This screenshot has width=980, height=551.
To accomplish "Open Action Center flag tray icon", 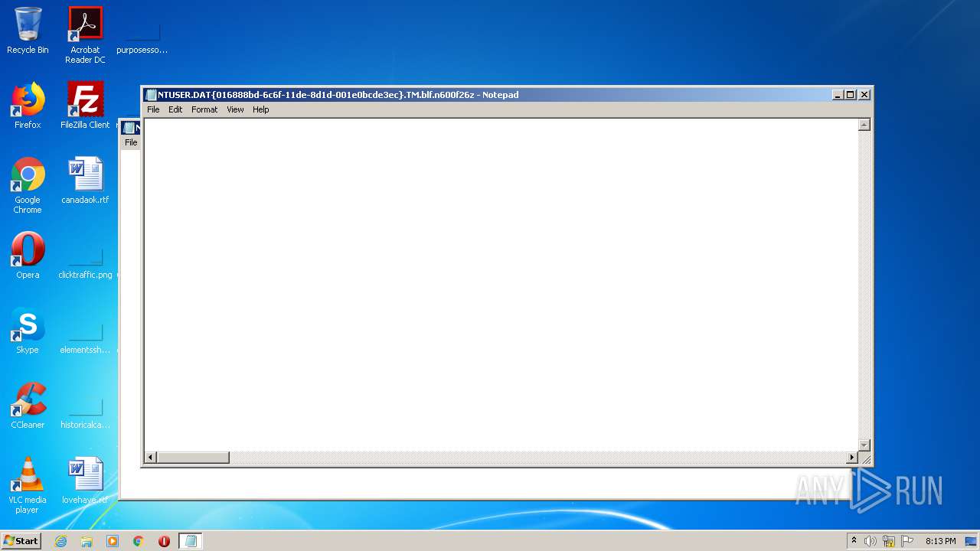I will tap(907, 541).
